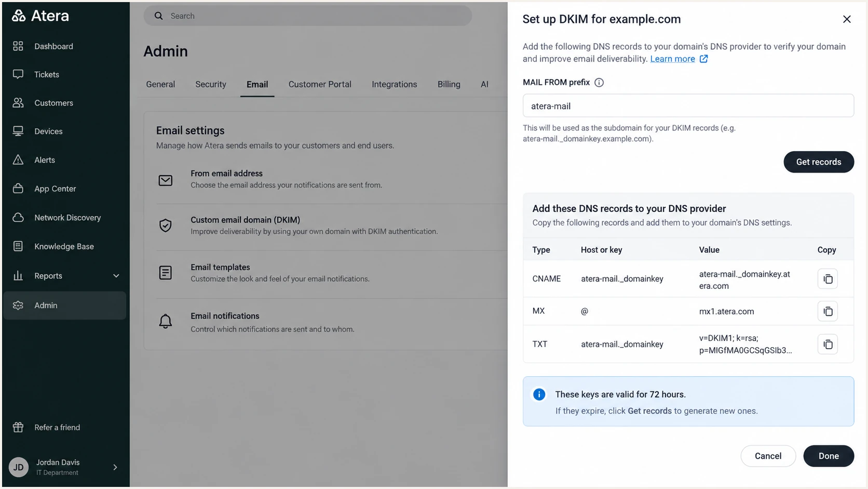
Task: Click the info icon beside MAIL FROM prefix
Action: pyautogui.click(x=599, y=83)
